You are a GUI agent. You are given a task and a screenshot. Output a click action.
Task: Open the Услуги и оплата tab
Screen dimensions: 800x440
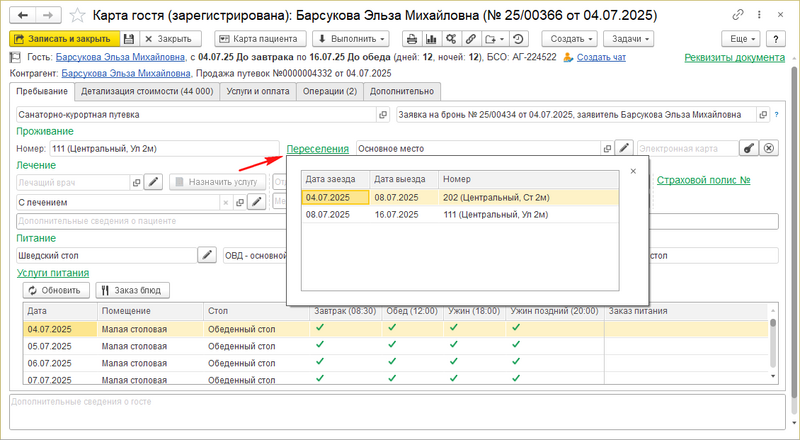[264, 91]
